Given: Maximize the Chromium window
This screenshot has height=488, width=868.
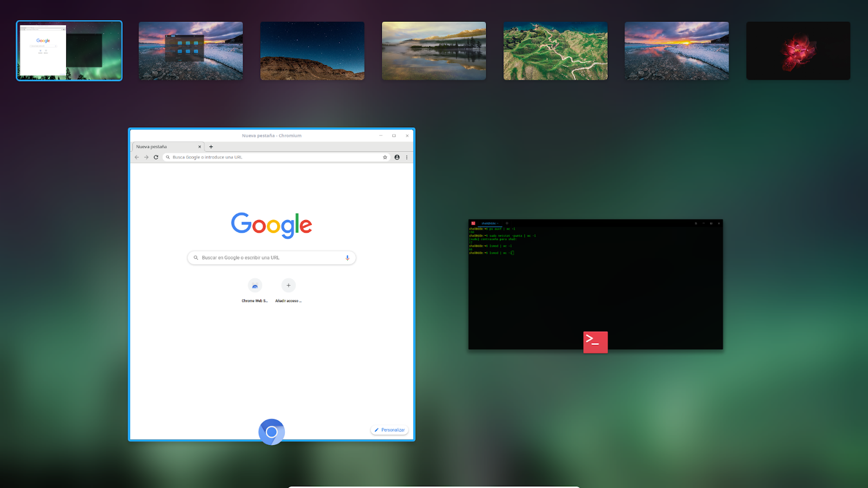Looking at the screenshot, I should (394, 136).
